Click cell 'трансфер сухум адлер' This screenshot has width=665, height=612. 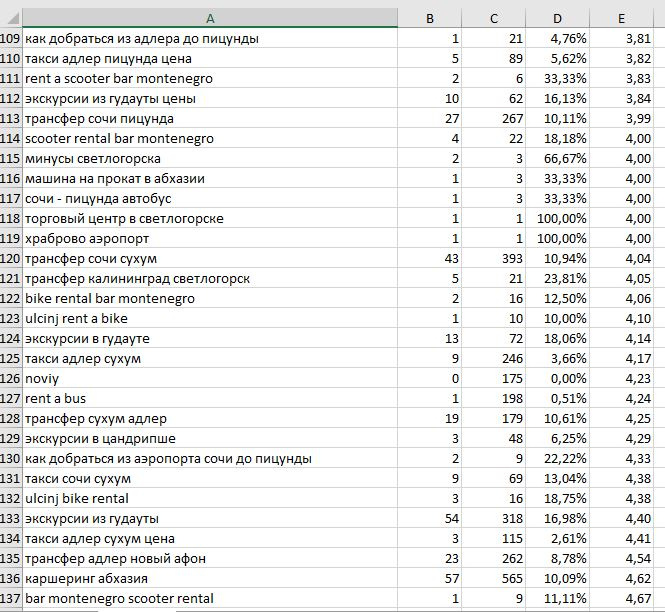[x=210, y=419]
